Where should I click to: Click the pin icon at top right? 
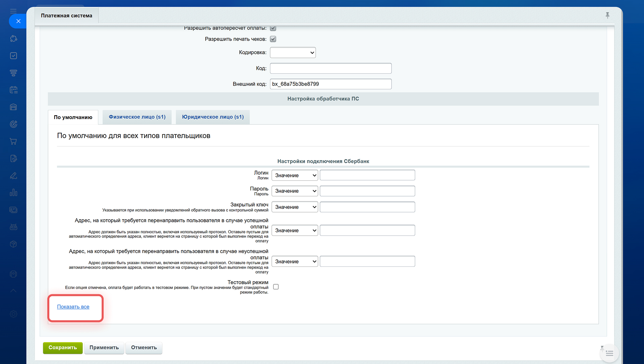[x=607, y=15]
